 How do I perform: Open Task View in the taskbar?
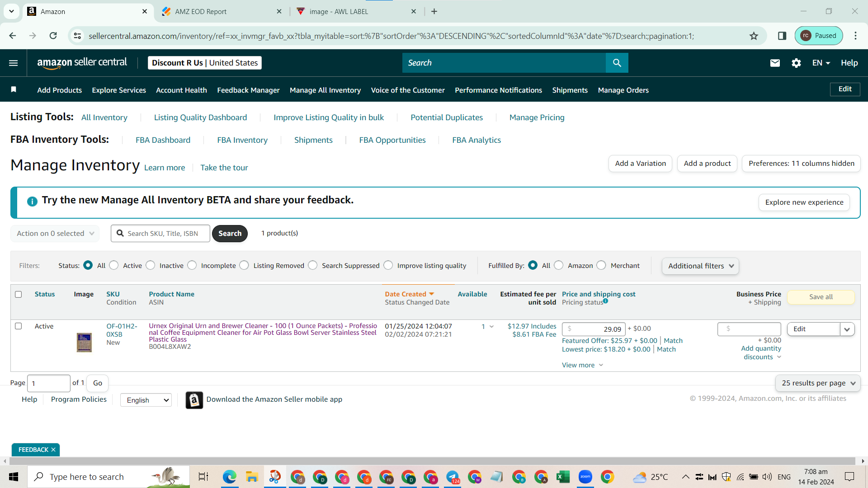[203, 477]
